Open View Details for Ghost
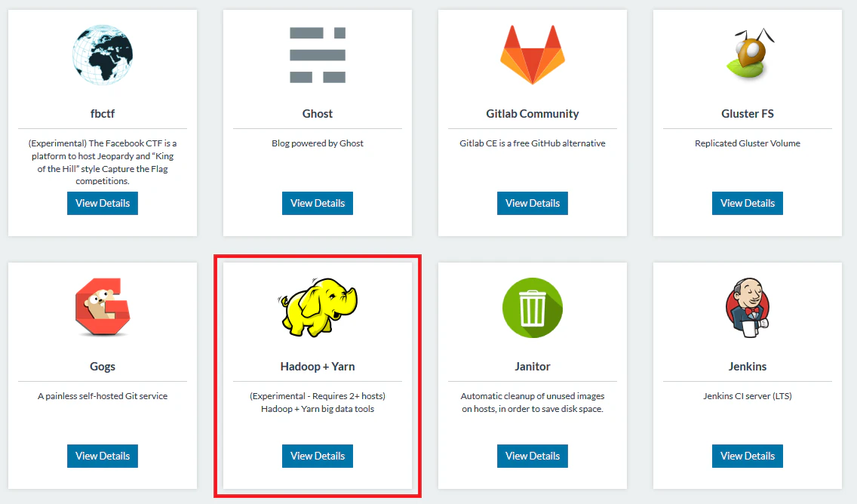This screenshot has width=857, height=504. tap(318, 204)
